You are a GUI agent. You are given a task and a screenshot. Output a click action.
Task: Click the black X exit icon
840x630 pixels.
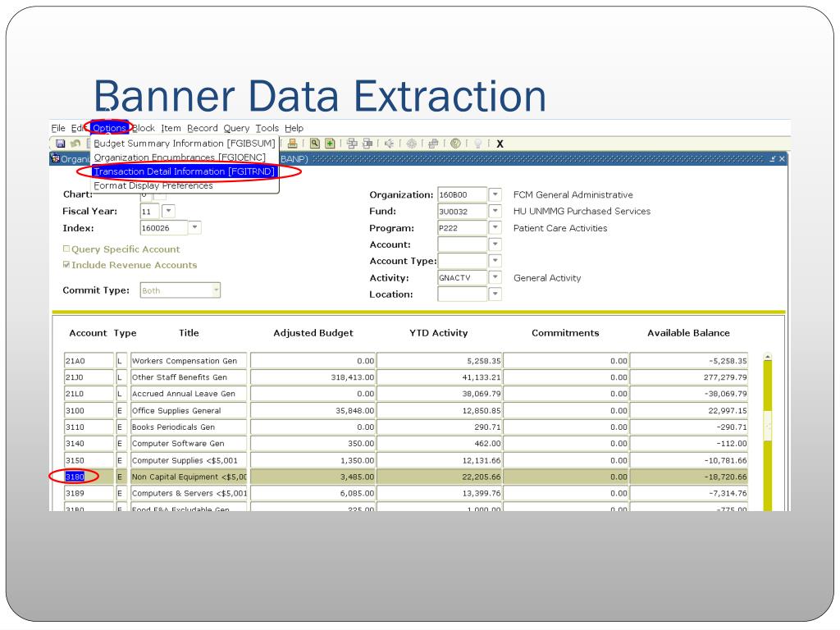[x=500, y=144]
